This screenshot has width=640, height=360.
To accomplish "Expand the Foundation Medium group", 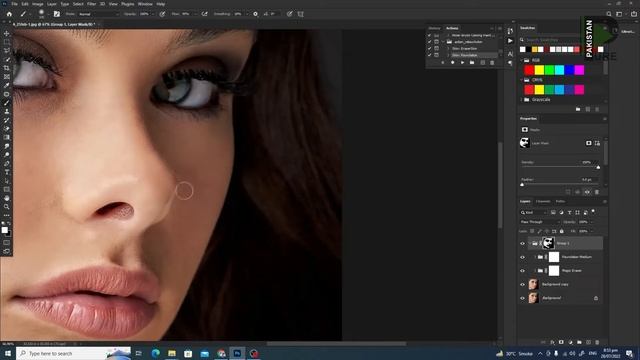I will pos(535,257).
